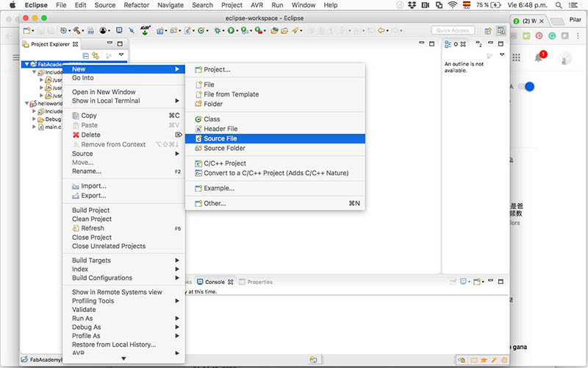Maximize the Project Explorer view
588x368 pixels.
[120, 43]
